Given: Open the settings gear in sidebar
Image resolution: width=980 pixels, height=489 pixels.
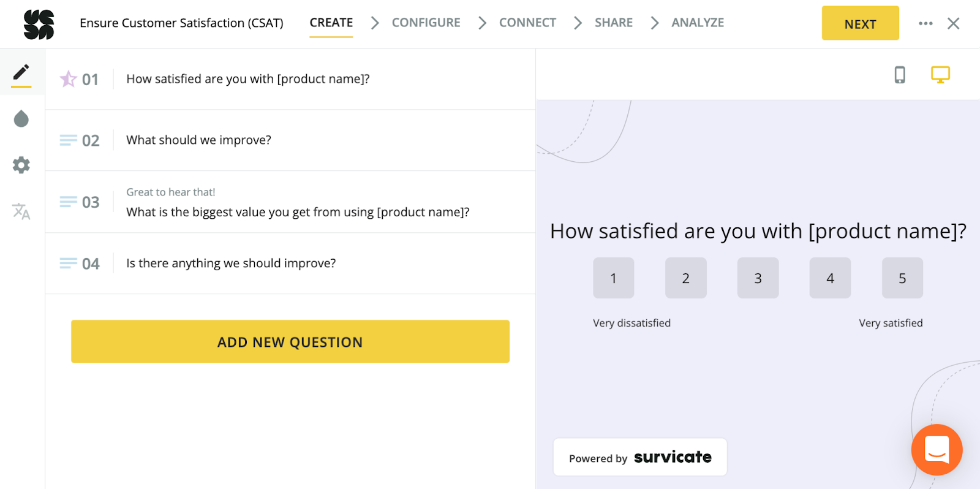Looking at the screenshot, I should point(21,165).
